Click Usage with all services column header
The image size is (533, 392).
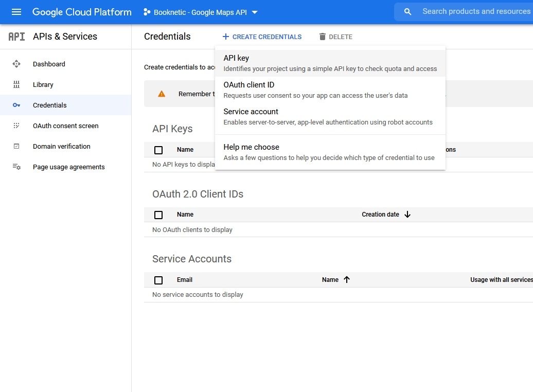[502, 280]
